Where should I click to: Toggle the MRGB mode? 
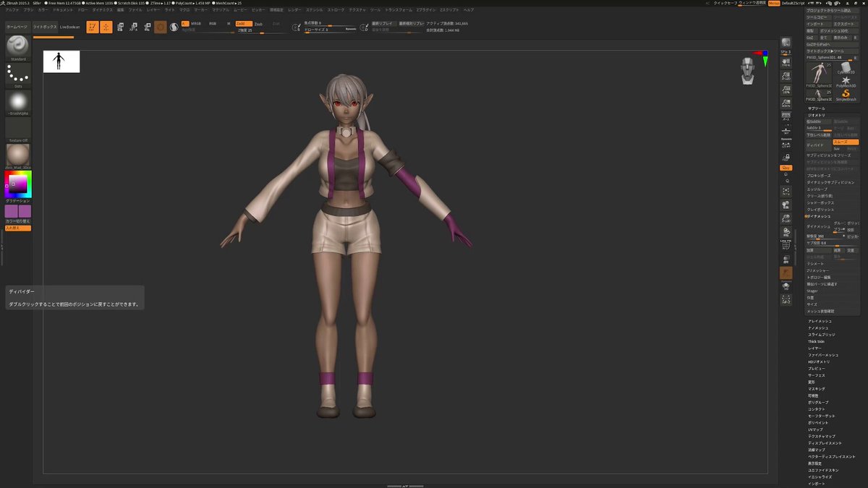tap(196, 24)
